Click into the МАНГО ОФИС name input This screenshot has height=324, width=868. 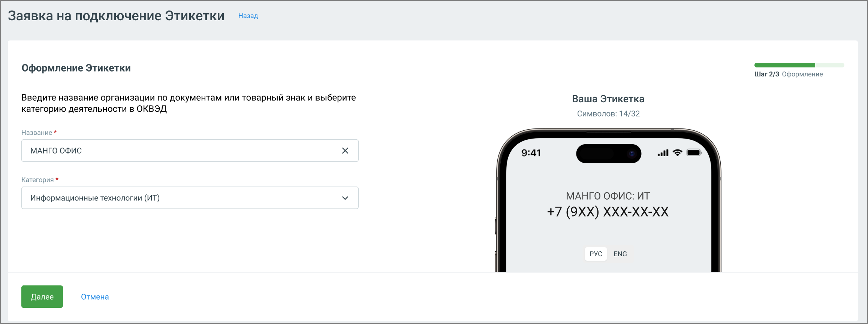click(190, 151)
